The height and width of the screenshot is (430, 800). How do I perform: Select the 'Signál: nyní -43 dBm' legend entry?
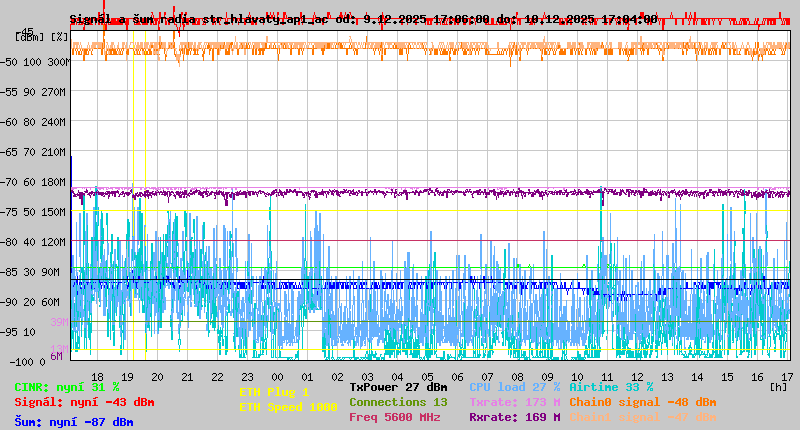pos(84,402)
